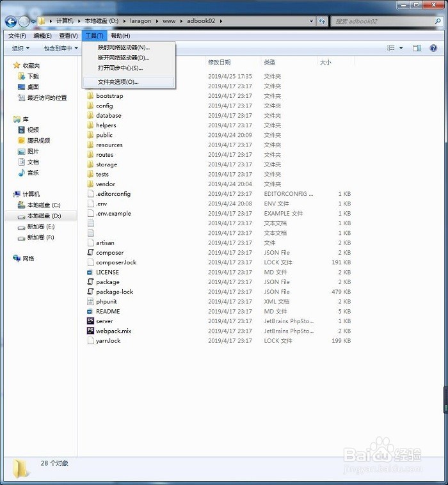Select 收藏夹 in the navigation pane
The image size is (448, 485).
point(31,65)
